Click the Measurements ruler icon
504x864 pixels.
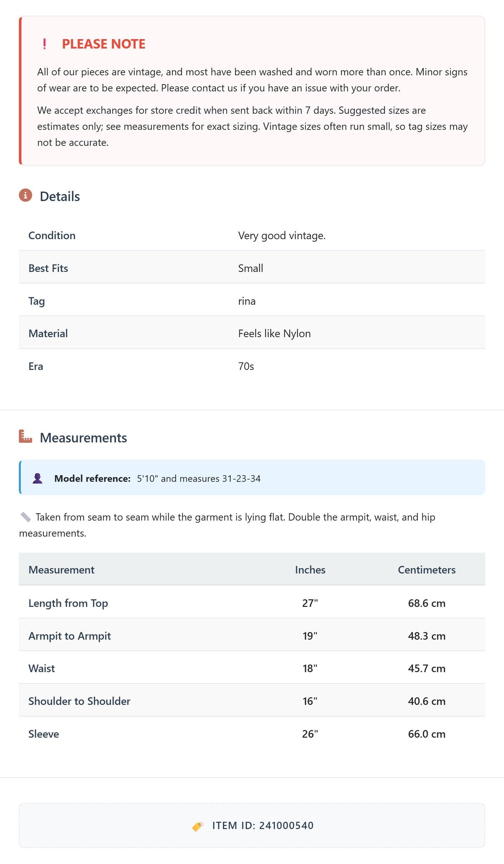coord(25,436)
